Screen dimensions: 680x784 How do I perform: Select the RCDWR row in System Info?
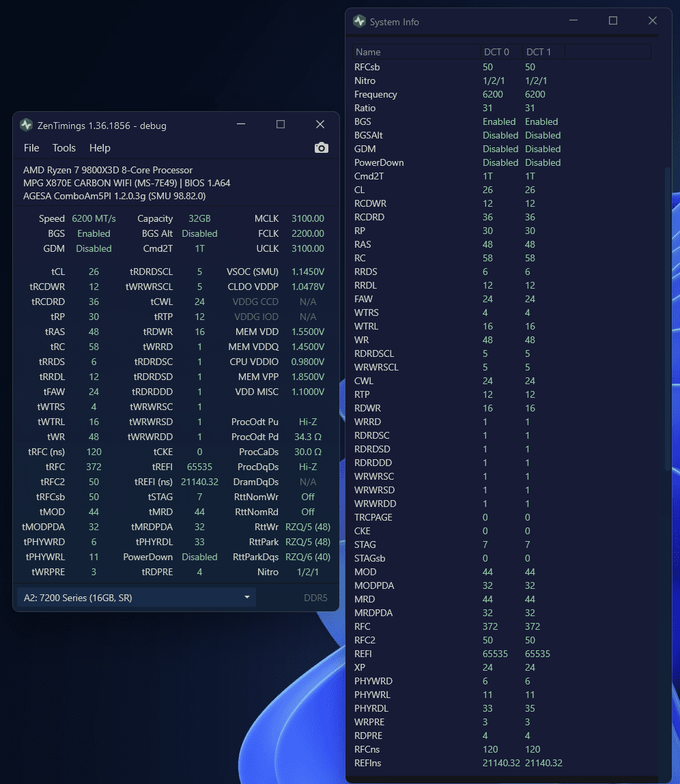(502, 203)
